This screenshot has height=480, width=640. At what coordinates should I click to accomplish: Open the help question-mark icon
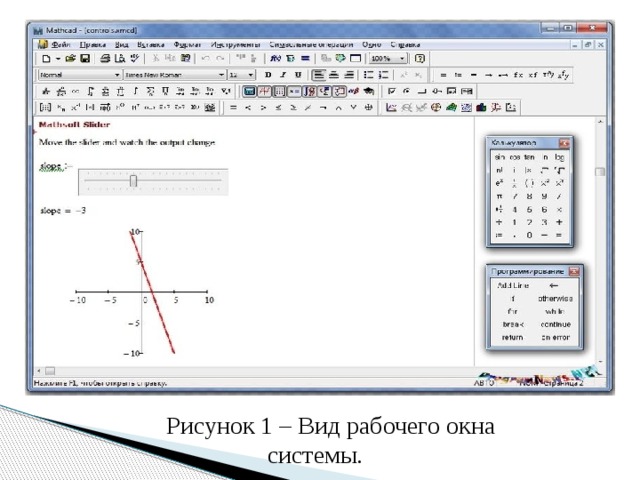coord(420,58)
